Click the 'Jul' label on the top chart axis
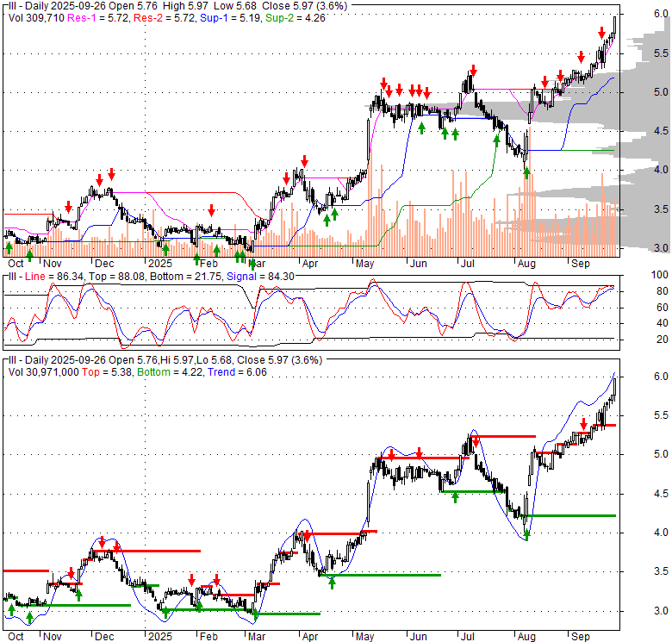This screenshot has height=642, width=672. [467, 264]
